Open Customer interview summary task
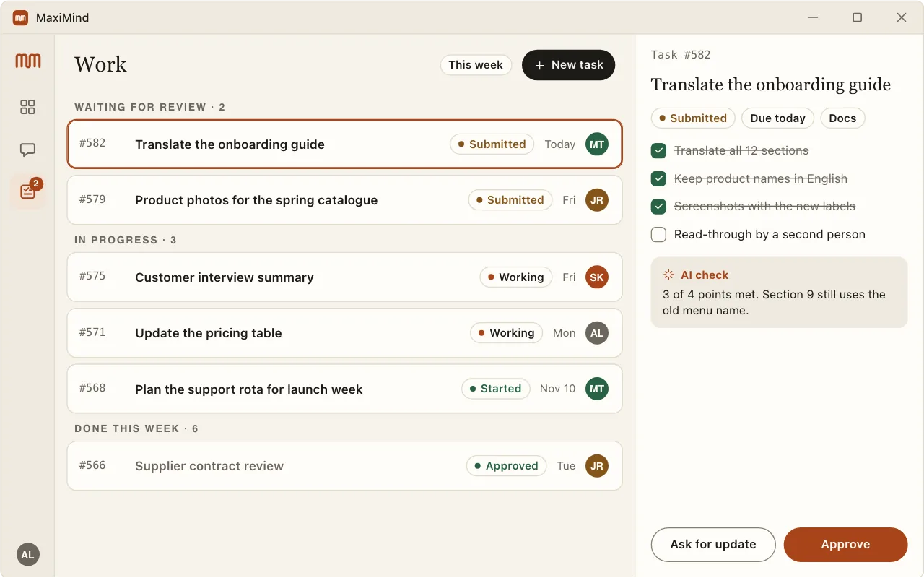This screenshot has height=578, width=924. (345, 277)
